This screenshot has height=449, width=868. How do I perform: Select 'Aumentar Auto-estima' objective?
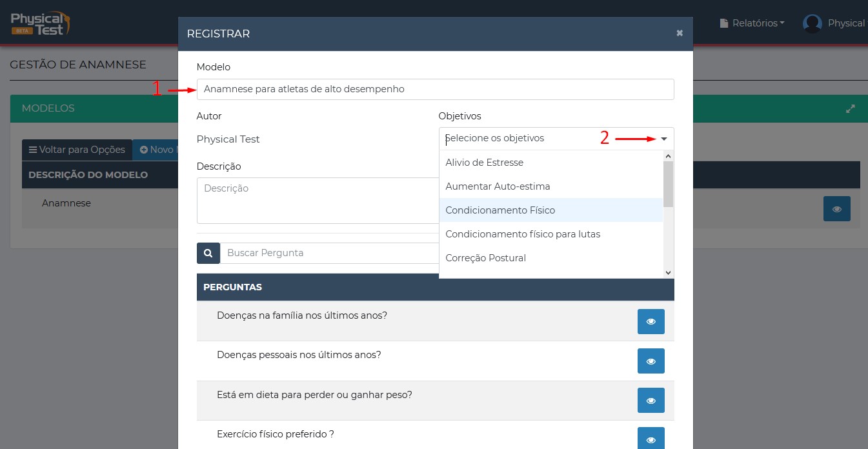coord(498,186)
